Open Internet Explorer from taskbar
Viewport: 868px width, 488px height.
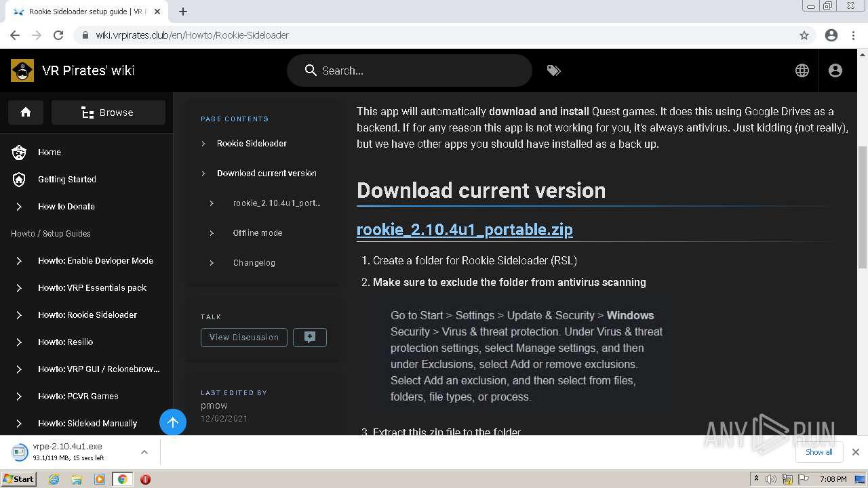pos(54,479)
